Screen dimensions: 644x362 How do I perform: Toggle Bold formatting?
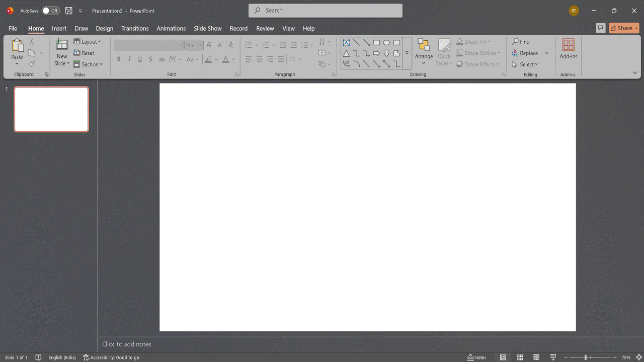click(119, 59)
